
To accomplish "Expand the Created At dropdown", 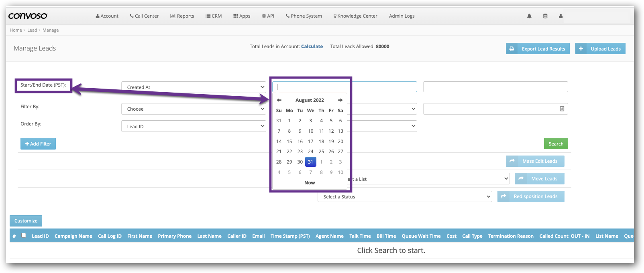I will pos(194,87).
